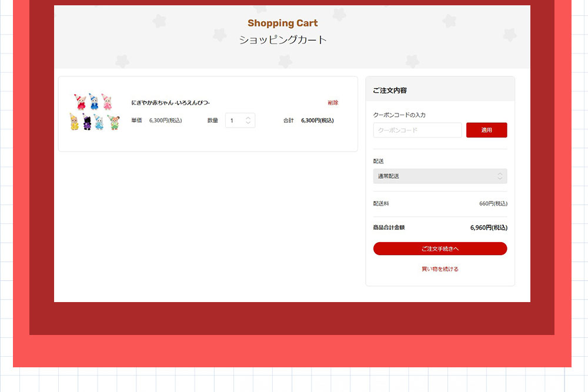Click the ご注文内容 heading
Screen dimensions: 588x392
coord(390,91)
